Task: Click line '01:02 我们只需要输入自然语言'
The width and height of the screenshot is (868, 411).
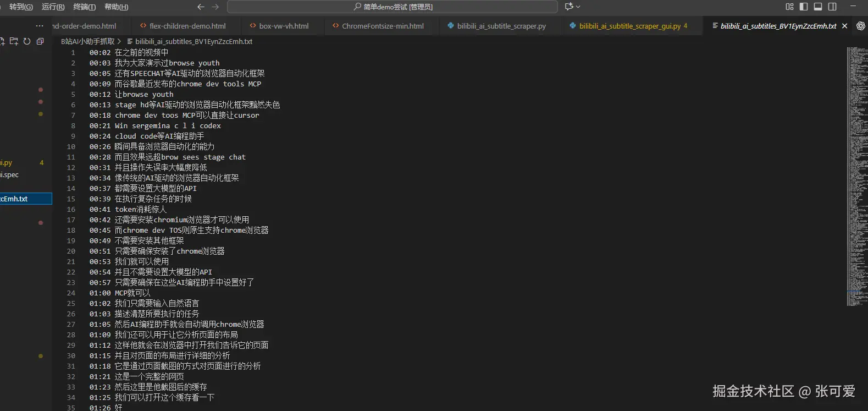Action: (144, 303)
